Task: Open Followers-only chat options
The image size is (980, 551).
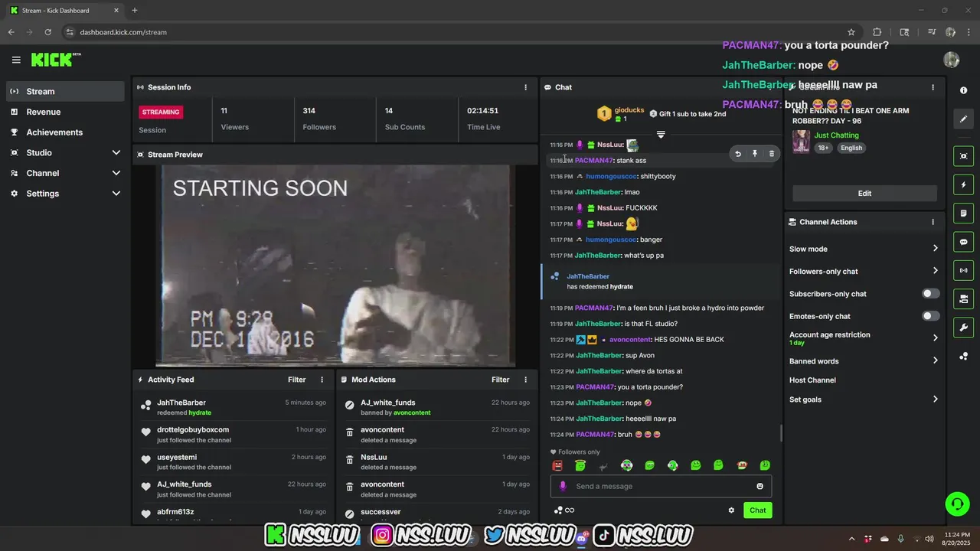Action: [x=864, y=271]
